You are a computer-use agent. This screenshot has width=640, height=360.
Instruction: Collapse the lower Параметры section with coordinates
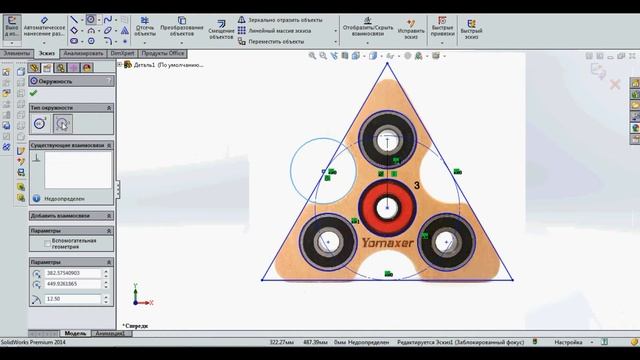[x=109, y=262]
